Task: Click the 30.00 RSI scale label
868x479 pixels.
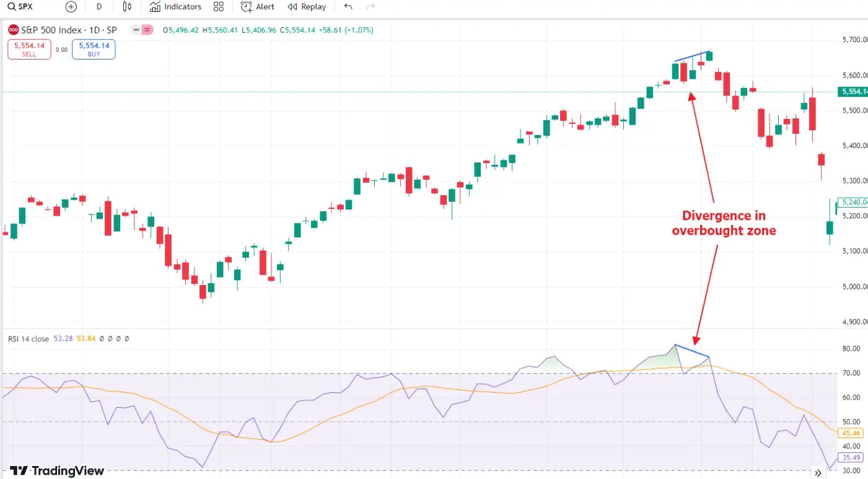Action: (x=852, y=470)
